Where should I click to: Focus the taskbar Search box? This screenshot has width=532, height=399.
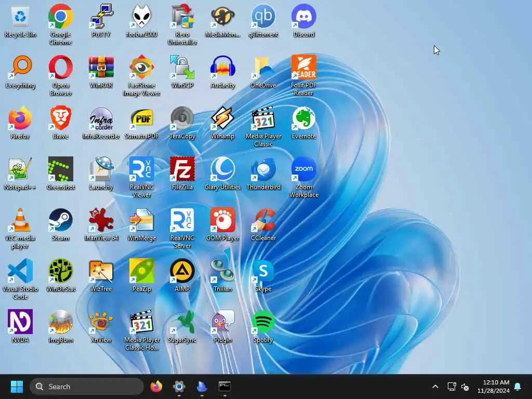point(87,387)
